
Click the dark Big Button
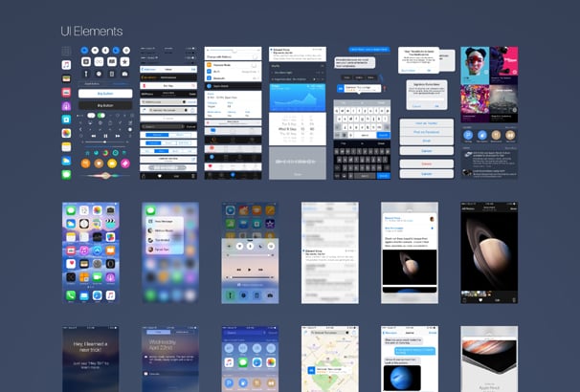[x=105, y=105]
